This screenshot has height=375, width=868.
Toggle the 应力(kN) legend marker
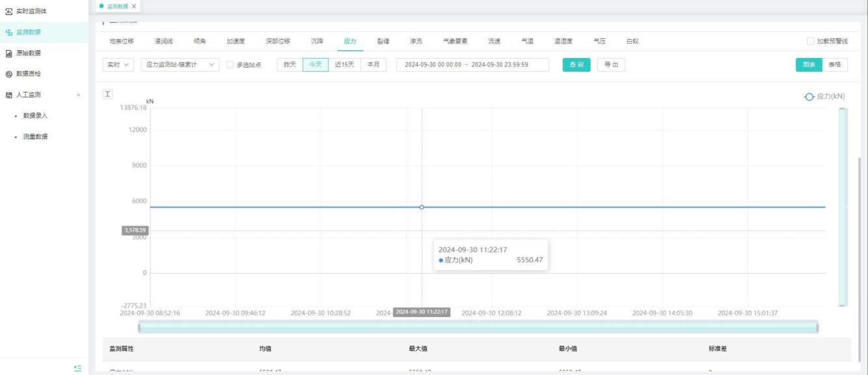click(809, 96)
